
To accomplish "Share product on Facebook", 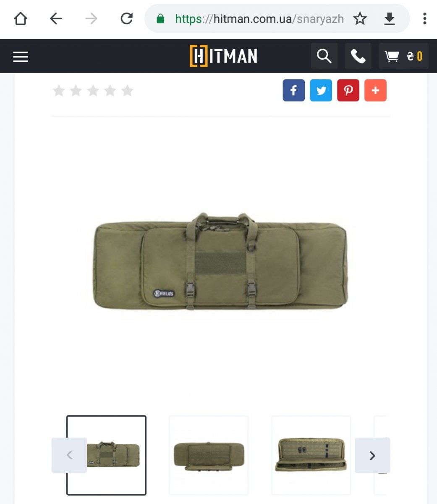I will 294,90.
